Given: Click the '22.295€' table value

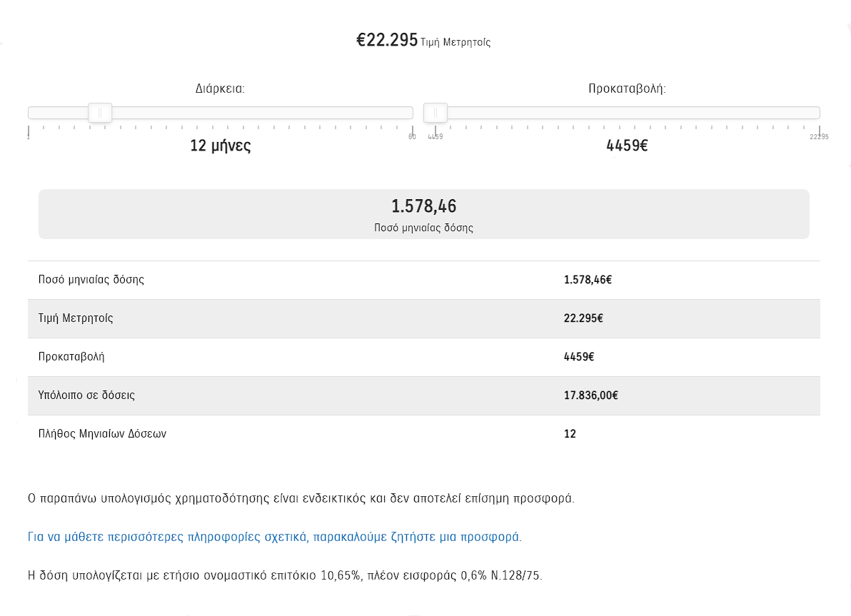Looking at the screenshot, I should [583, 318].
